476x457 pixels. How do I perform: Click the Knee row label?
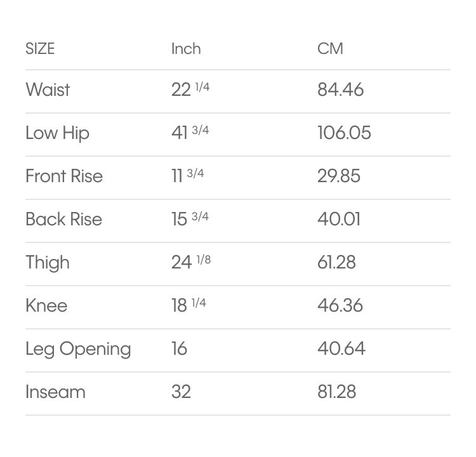46,305
